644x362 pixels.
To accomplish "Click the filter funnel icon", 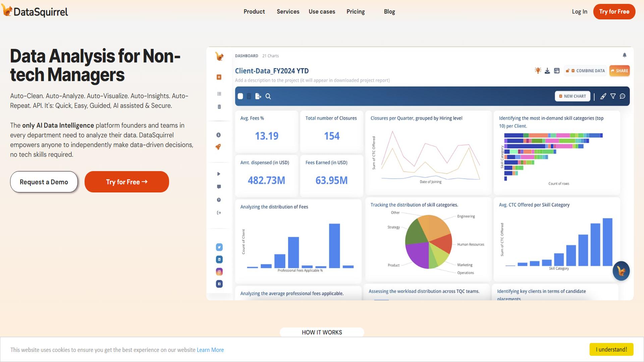I will 613,96.
